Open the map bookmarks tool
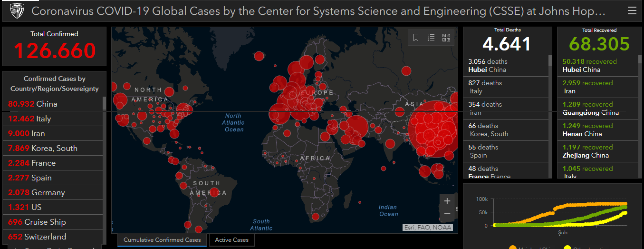Viewport: 644px width, 249px height. click(416, 38)
